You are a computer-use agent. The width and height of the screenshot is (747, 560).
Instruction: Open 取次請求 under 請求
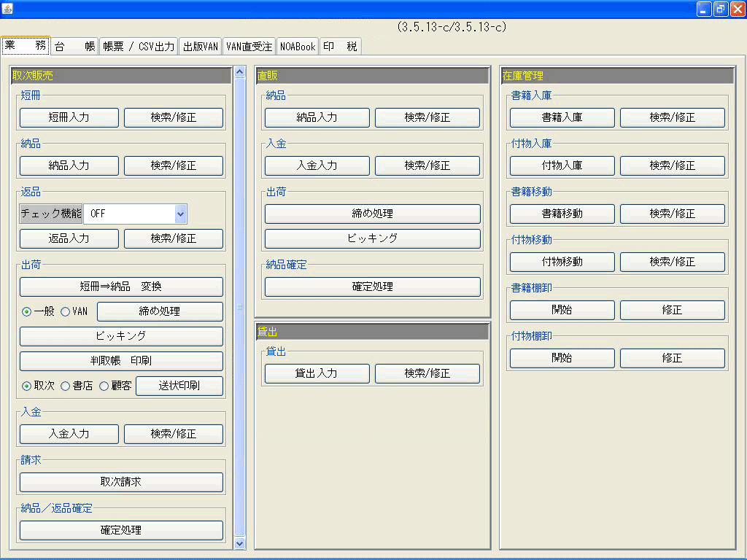coord(121,482)
